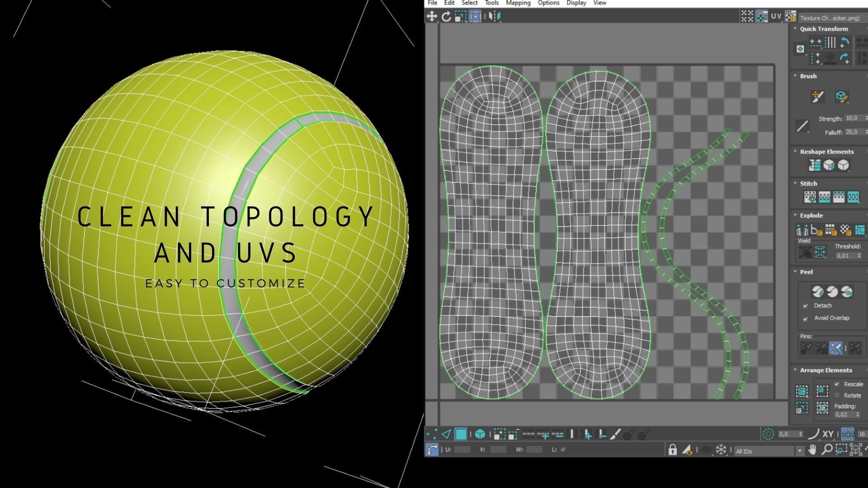Collapse the Arrange Elements rollout
The width and height of the screenshot is (868, 488).
tap(796, 370)
